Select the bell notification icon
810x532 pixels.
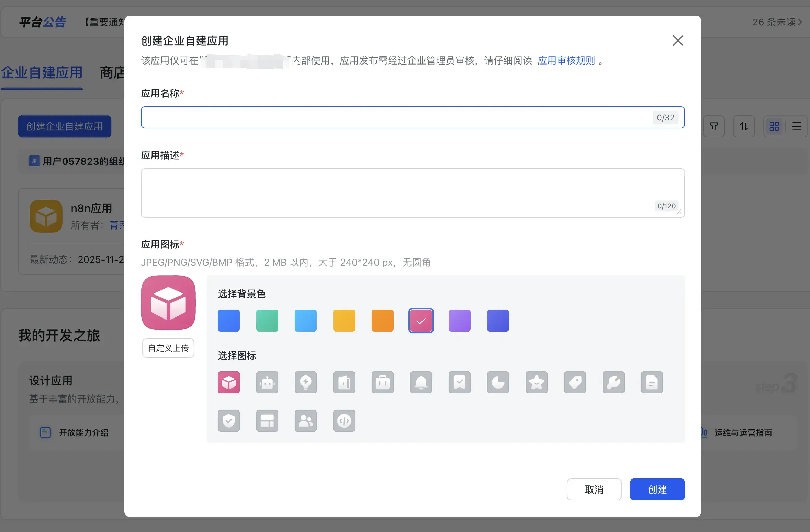click(x=421, y=382)
